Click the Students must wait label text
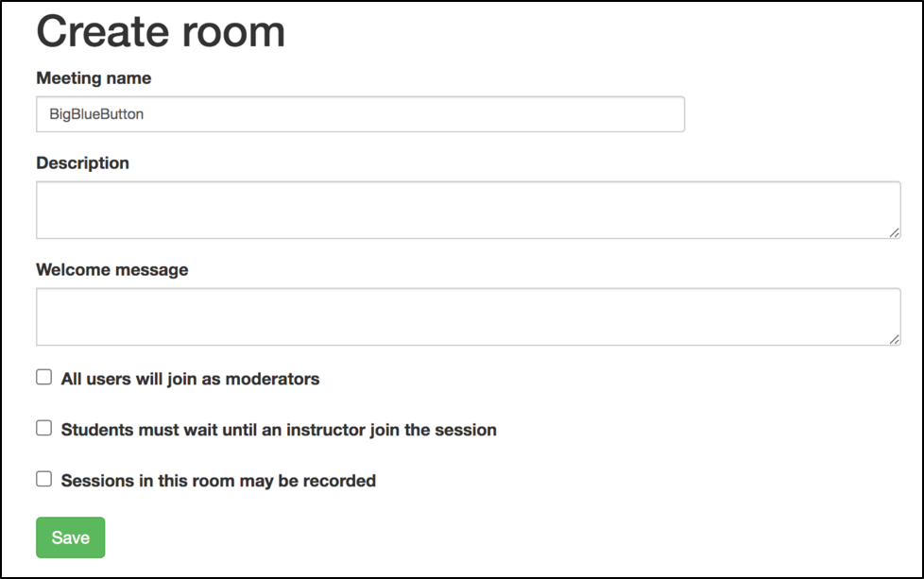924x579 pixels. [279, 430]
